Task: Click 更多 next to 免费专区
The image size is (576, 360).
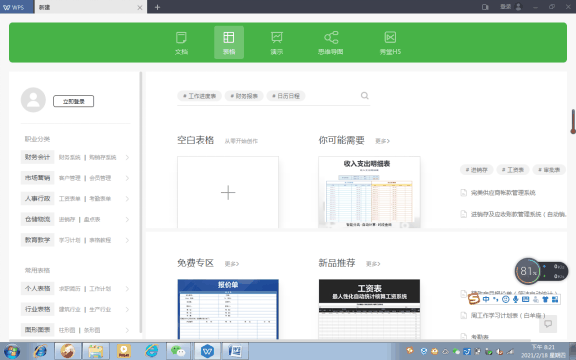Action: click(232, 264)
